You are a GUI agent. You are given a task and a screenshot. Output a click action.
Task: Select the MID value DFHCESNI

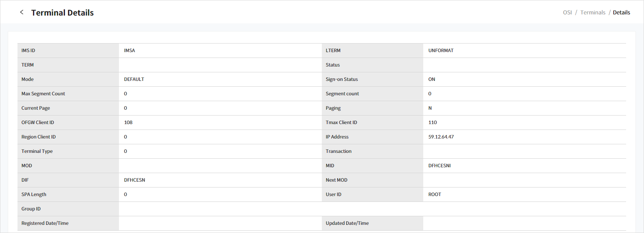point(439,166)
